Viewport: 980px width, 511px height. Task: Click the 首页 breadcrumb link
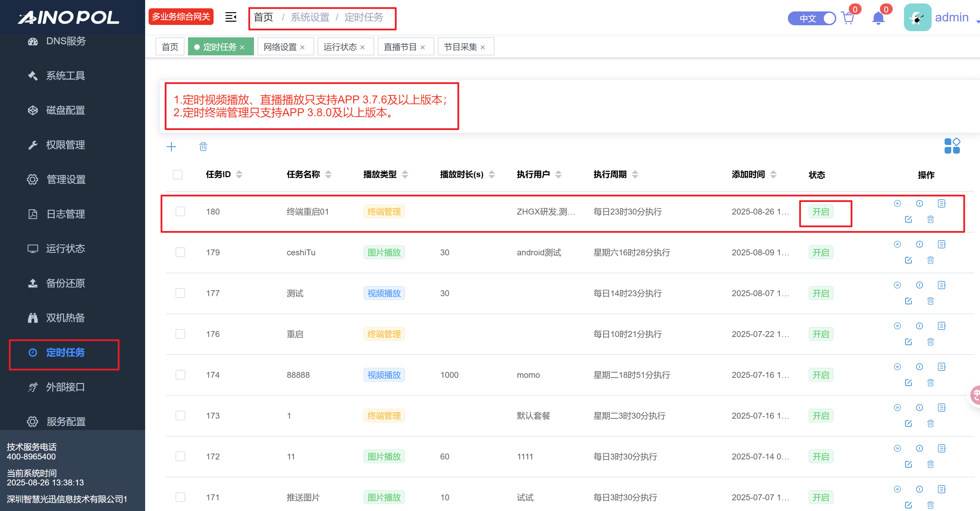pos(263,17)
